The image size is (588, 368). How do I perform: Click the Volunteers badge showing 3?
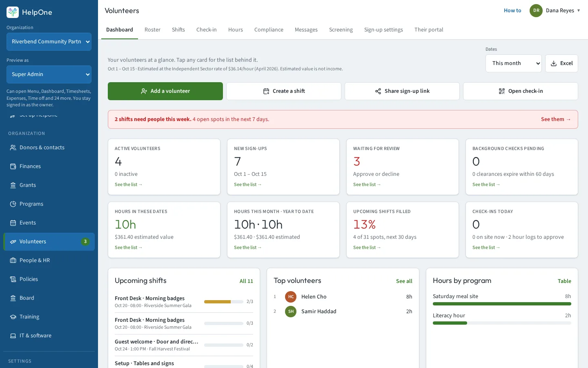pos(85,242)
